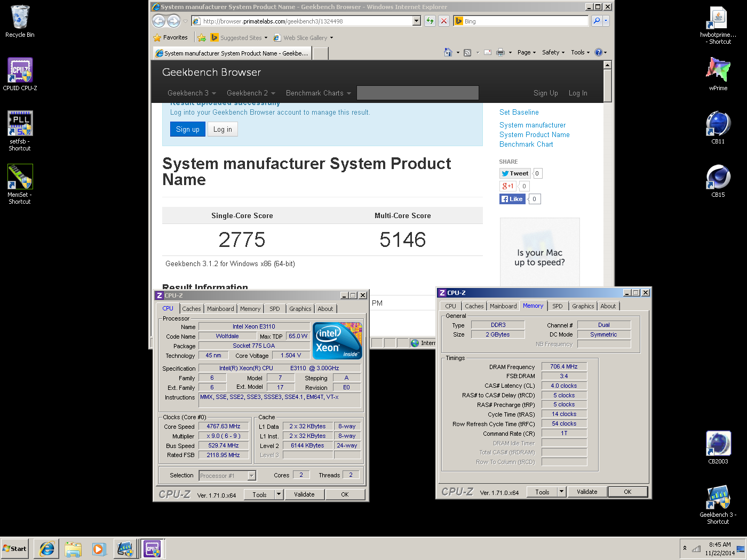This screenshot has height=560, width=747.
Task: Open the Favorites button in IE
Action: (x=171, y=38)
